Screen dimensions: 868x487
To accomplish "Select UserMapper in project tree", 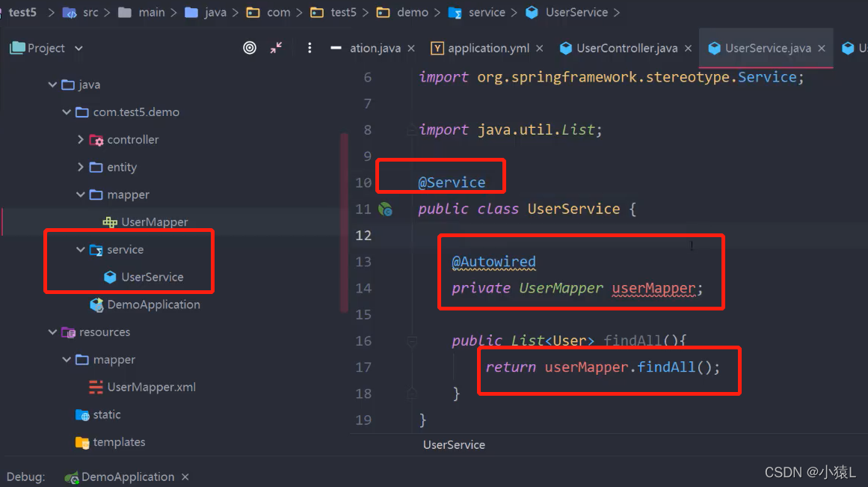I will [x=155, y=222].
